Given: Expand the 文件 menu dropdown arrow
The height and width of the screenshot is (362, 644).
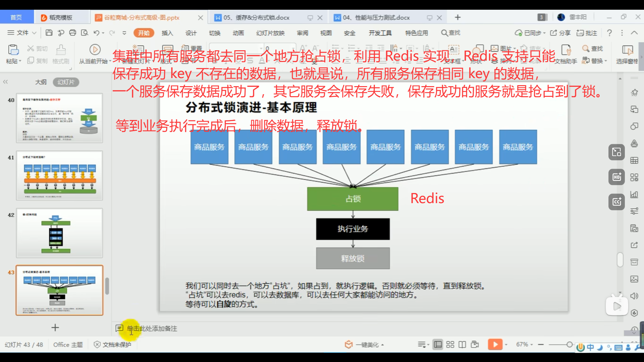Looking at the screenshot, I should point(34,33).
